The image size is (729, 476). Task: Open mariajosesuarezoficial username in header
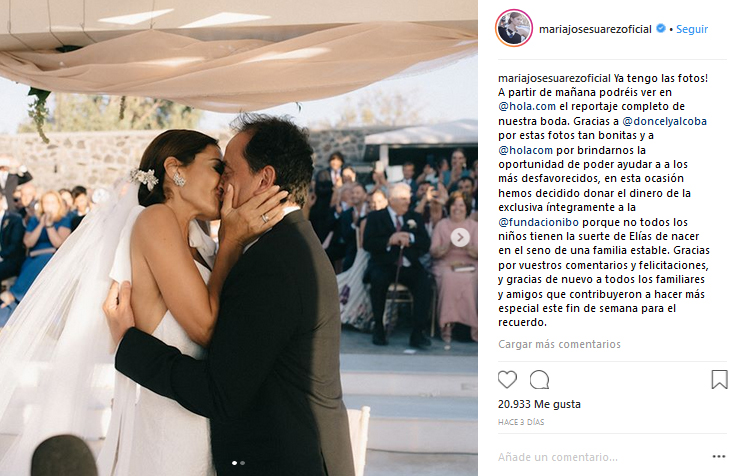595,29
